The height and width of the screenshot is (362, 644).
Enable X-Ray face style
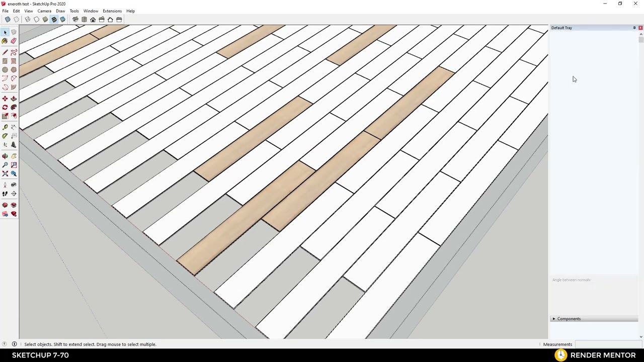8,20
